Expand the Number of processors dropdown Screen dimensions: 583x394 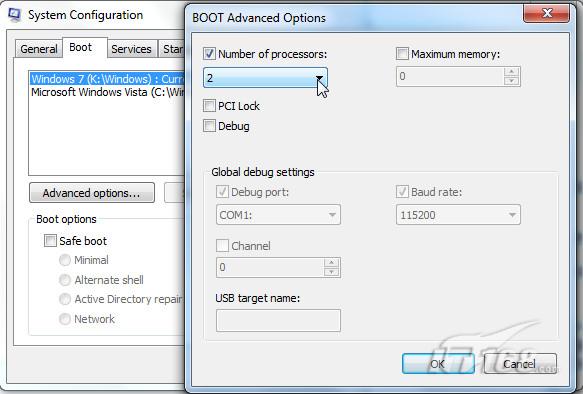pos(265,78)
